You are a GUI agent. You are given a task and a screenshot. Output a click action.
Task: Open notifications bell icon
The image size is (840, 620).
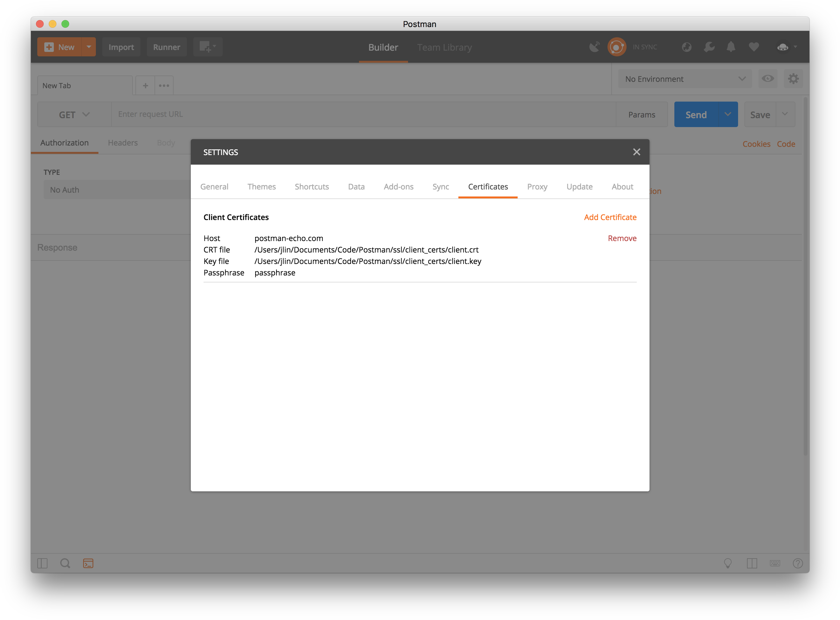click(x=731, y=47)
